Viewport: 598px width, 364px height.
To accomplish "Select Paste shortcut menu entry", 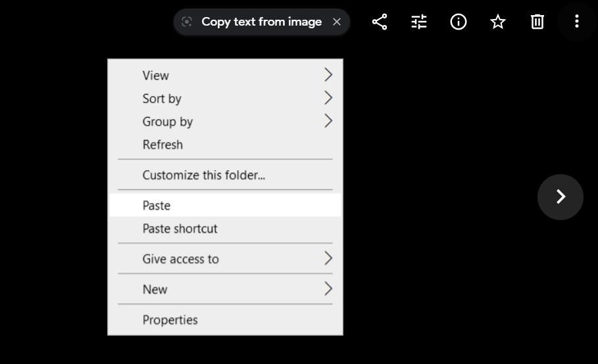I will click(x=180, y=229).
